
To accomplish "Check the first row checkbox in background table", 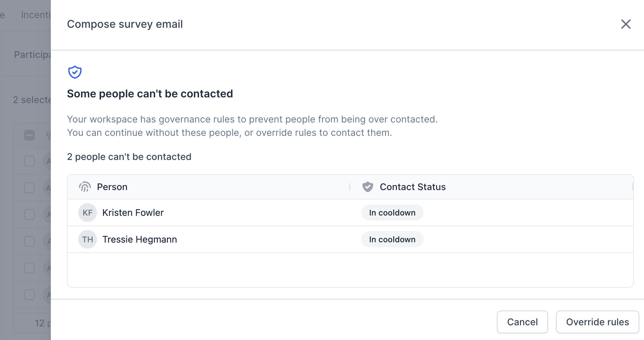I will 29,161.
